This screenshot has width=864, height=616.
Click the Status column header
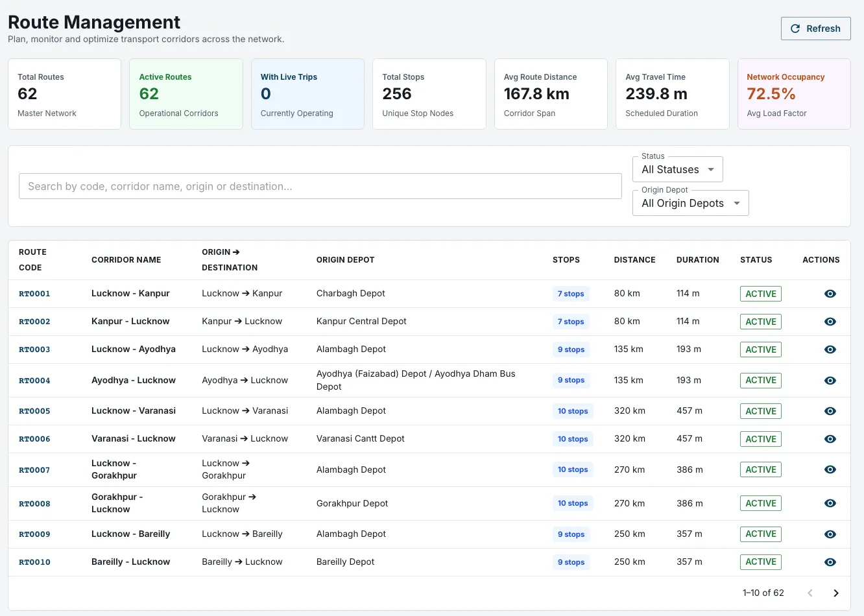[756, 260]
